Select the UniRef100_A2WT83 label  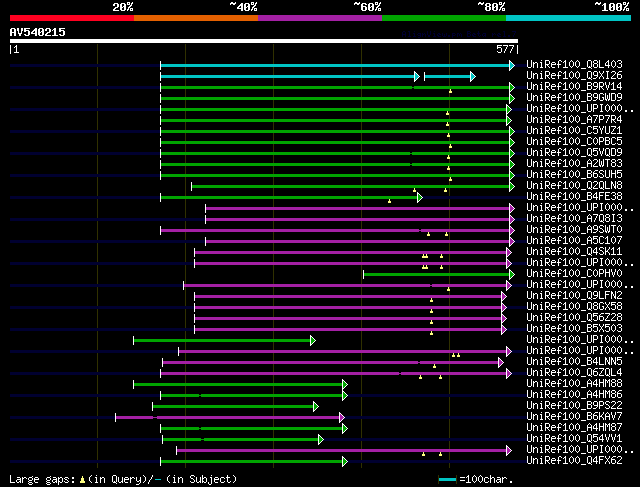(x=574, y=164)
